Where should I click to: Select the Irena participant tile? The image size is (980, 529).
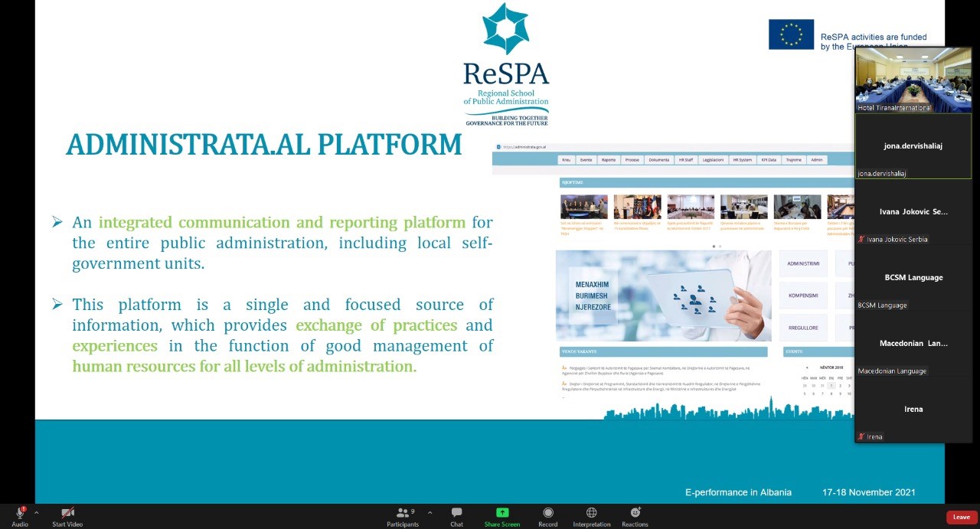[x=913, y=409]
